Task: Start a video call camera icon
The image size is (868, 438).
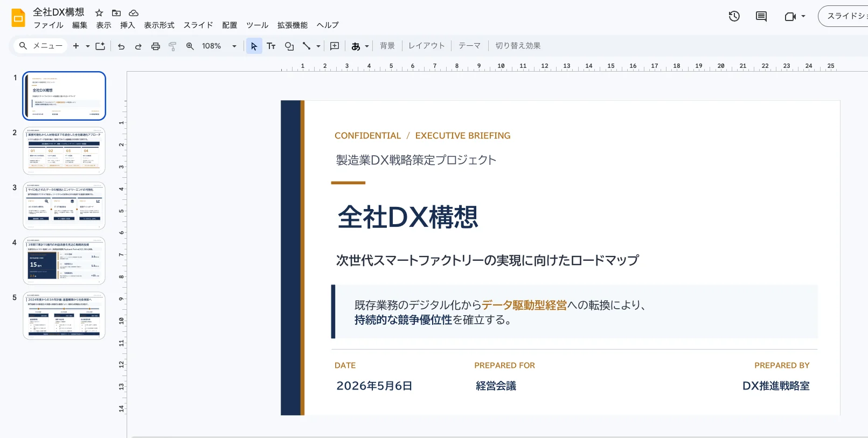Action: click(790, 16)
